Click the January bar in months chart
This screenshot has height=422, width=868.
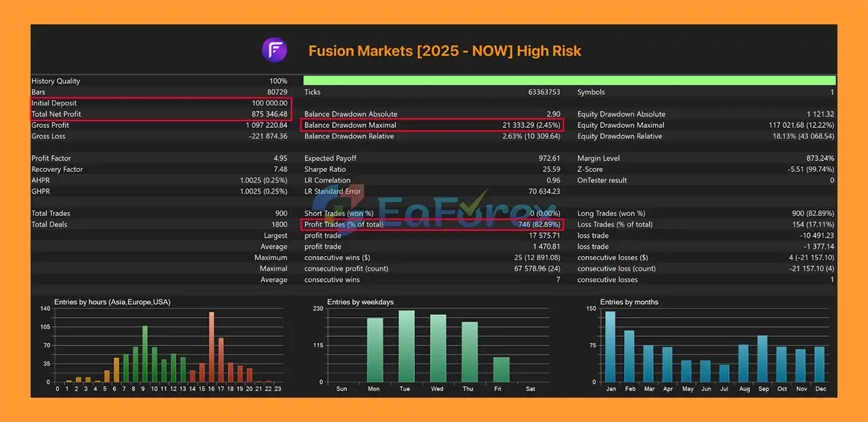(x=610, y=347)
